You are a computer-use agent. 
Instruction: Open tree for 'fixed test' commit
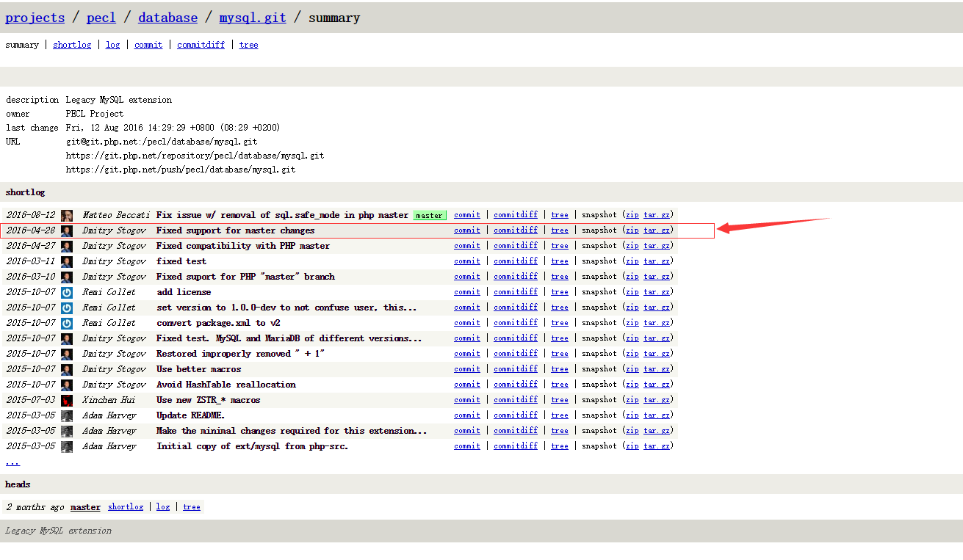pos(560,261)
